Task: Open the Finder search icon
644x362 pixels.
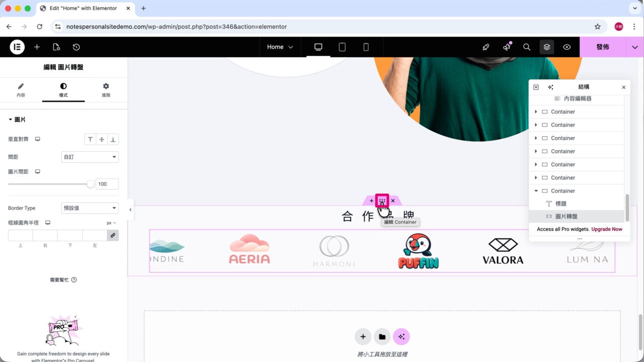Action: (x=527, y=47)
